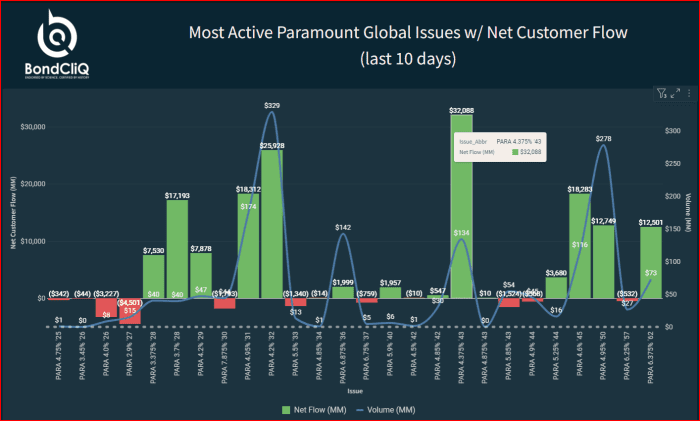Toggle Net Flow (MM) series in legend
Screen dimensions: 700x421
point(314,410)
